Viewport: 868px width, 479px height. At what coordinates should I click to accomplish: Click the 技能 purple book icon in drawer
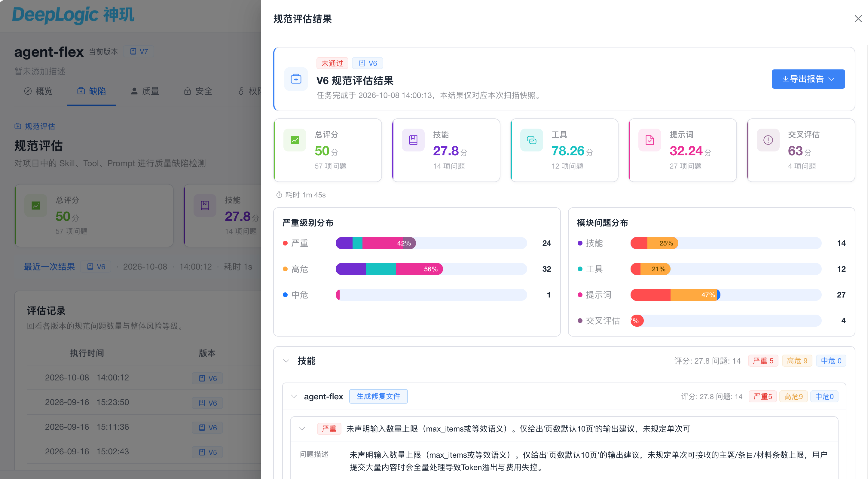[x=413, y=140]
